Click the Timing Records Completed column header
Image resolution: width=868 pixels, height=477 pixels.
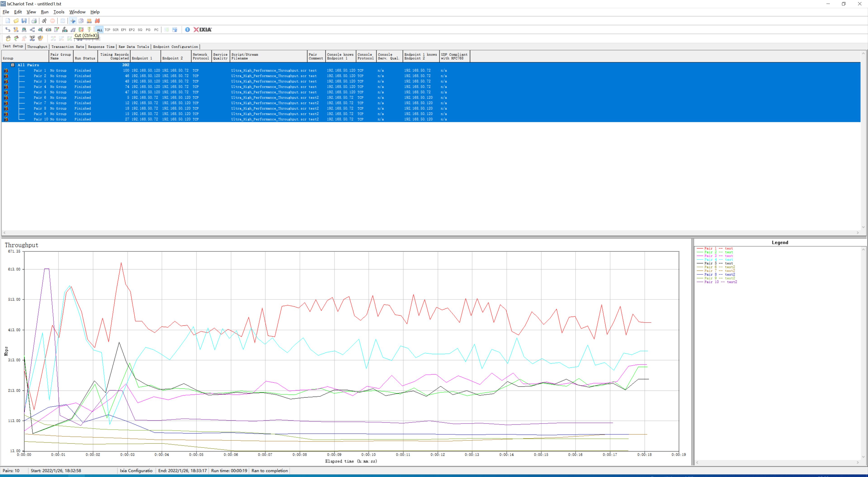pos(114,56)
